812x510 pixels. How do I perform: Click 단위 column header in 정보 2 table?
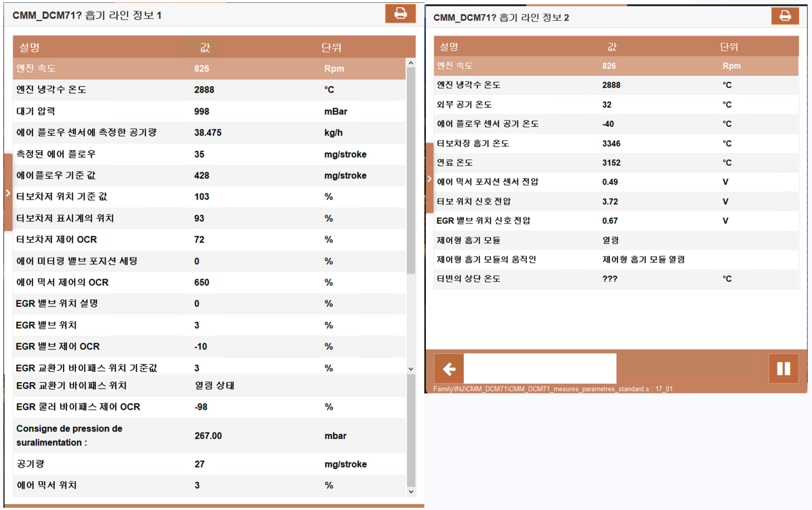pyautogui.click(x=729, y=47)
